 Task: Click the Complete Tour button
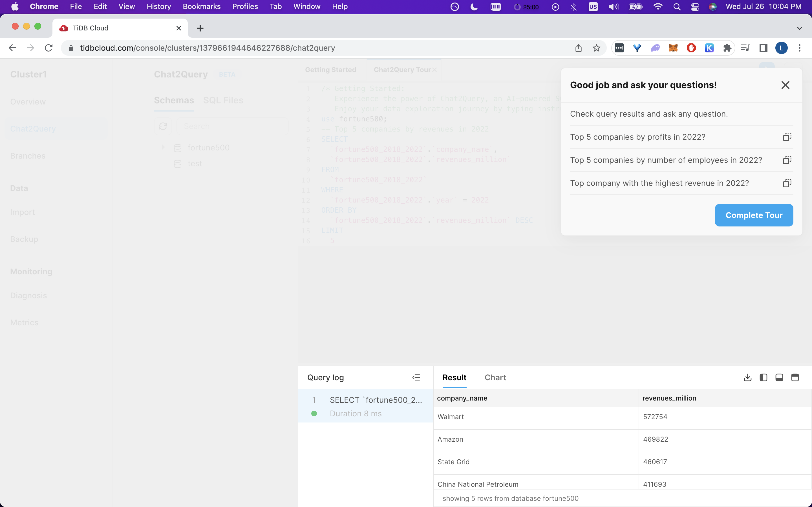pyautogui.click(x=754, y=215)
